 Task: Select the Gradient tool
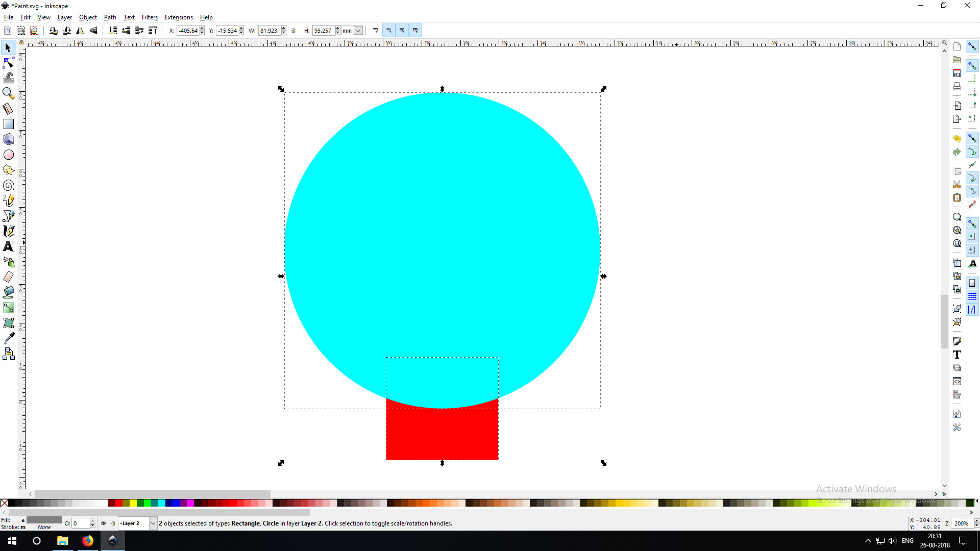(x=8, y=308)
